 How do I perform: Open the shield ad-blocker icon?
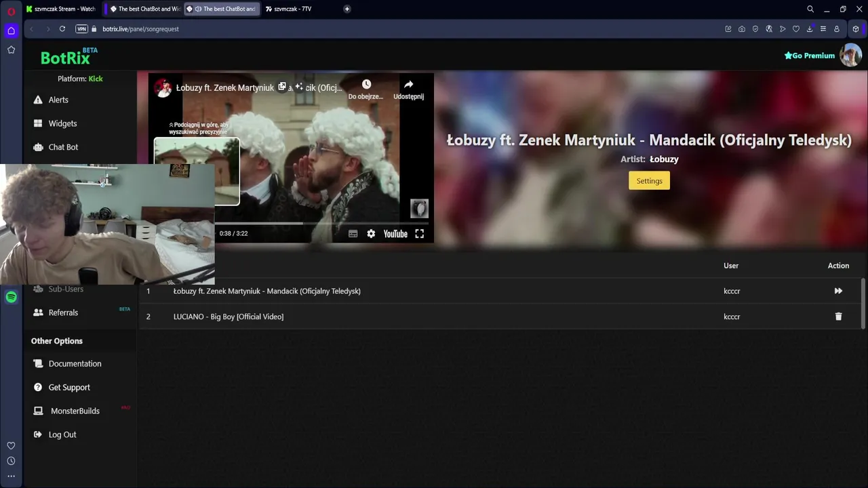[x=755, y=29]
